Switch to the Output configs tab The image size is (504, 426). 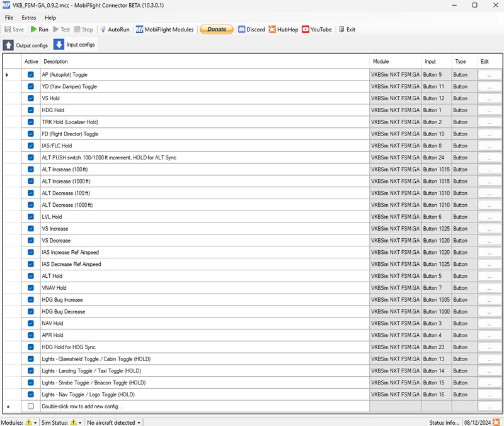click(x=25, y=45)
